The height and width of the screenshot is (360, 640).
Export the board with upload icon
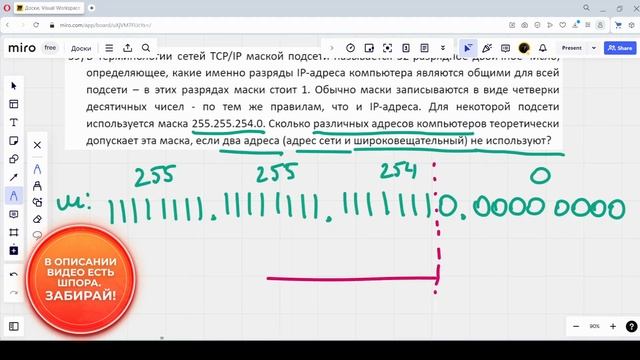tap(128, 48)
